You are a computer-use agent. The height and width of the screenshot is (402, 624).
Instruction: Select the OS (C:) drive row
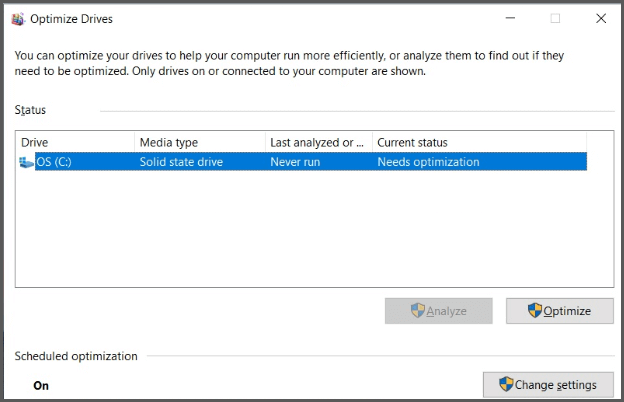(303, 162)
